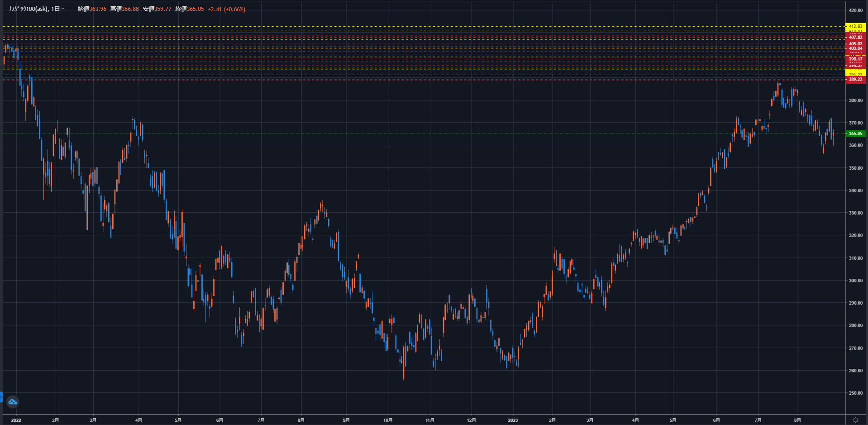
Task: Click the 9月 label on time axis
Action: 346,420
